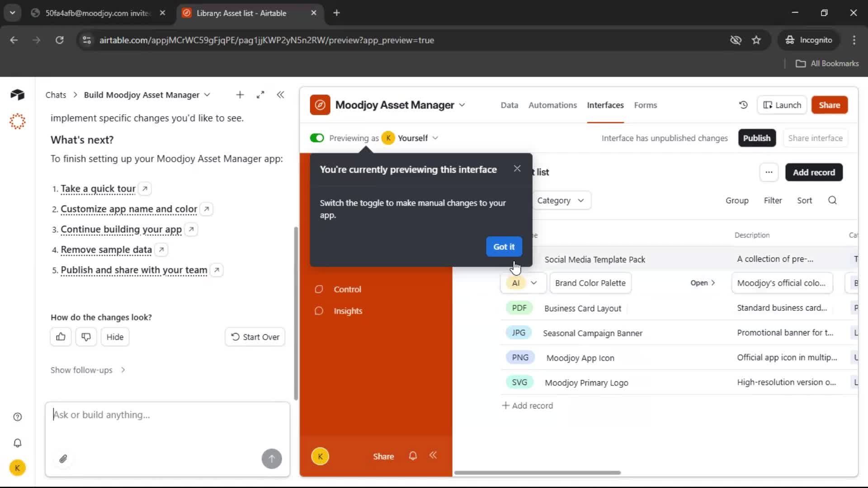868x488 pixels.
Task: Expand chat panel to full screen
Action: click(260, 94)
